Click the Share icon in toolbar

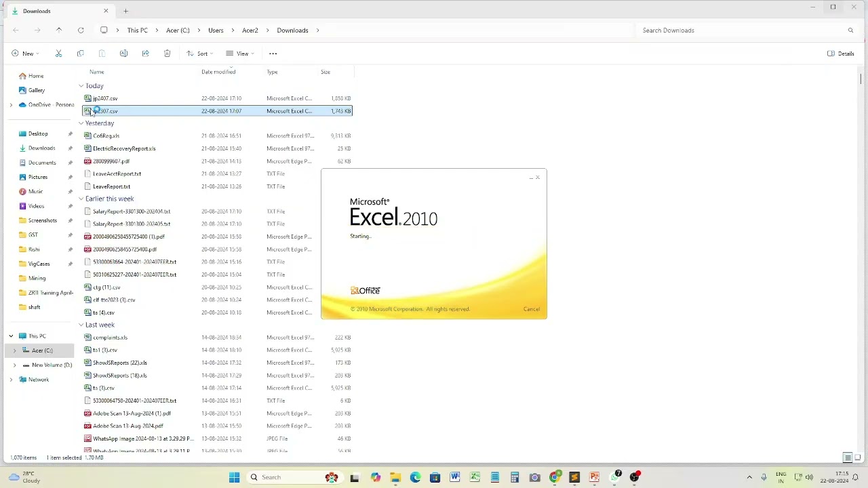click(145, 54)
